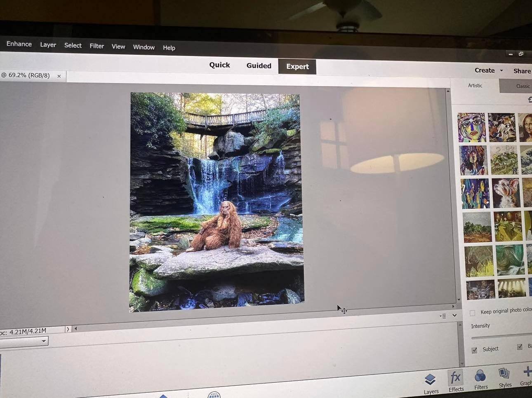Image resolution: width=532 pixels, height=398 pixels.
Task: Select the Mona Lisa artistic effect thumbnail
Action: point(525,127)
